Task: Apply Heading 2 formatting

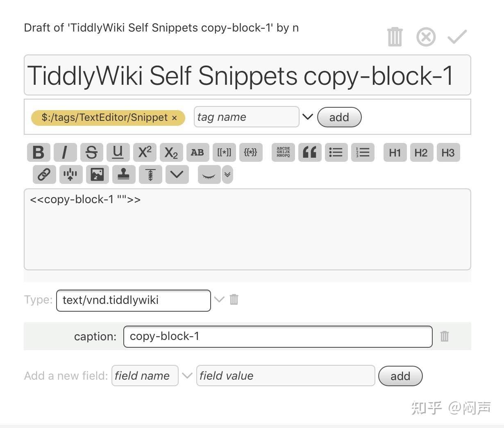Action: click(x=421, y=153)
